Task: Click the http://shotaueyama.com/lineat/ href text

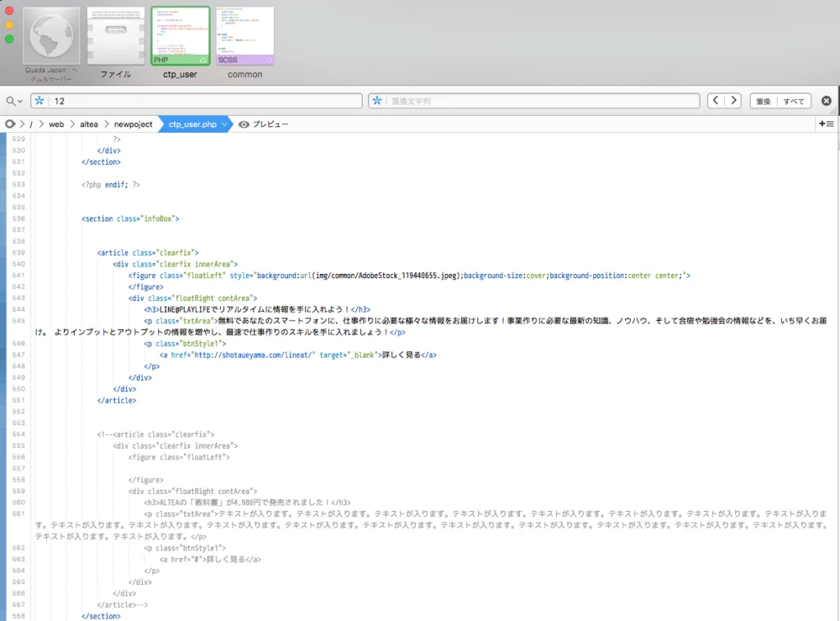Action: coord(254,354)
